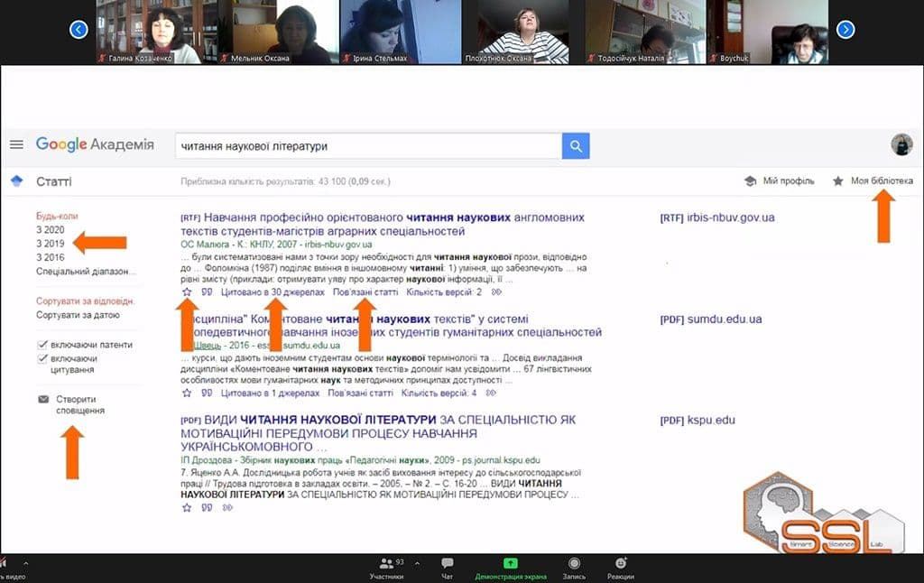
Task: Filter results З 2016
Action: [x=51, y=257]
